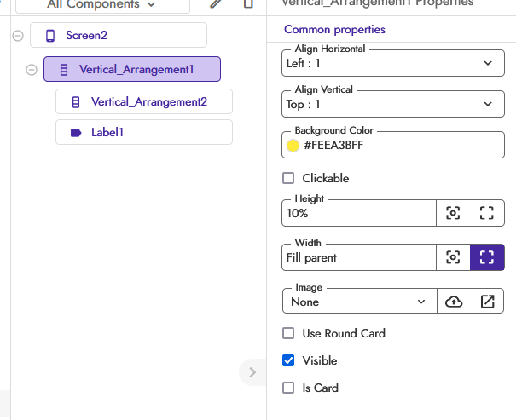This screenshot has height=420, width=516.
Task: Click the yellow Background Color swatch
Action: click(x=293, y=146)
